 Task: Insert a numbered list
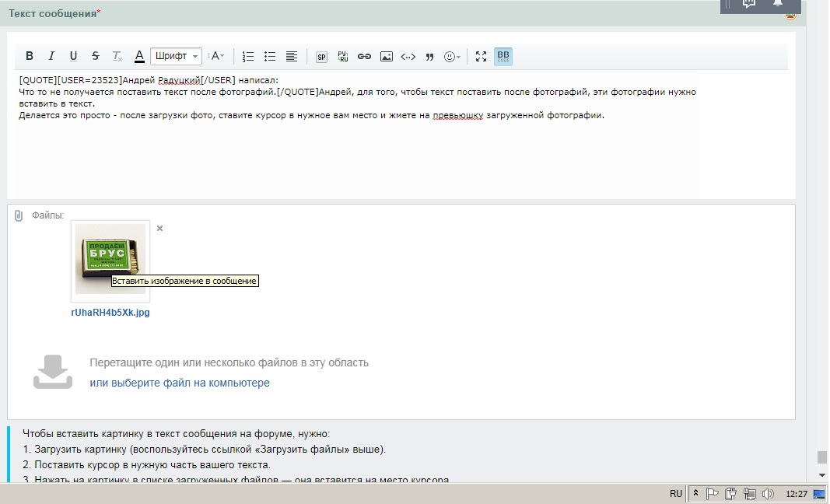[x=248, y=56]
